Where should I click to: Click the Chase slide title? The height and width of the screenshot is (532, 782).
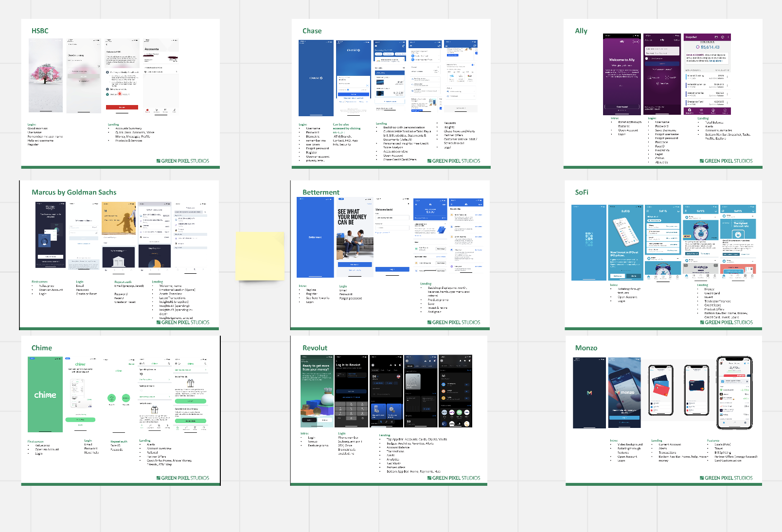pos(312,31)
